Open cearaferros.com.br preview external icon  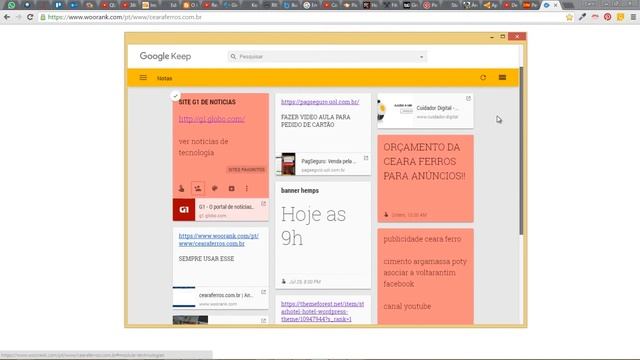[264, 292]
